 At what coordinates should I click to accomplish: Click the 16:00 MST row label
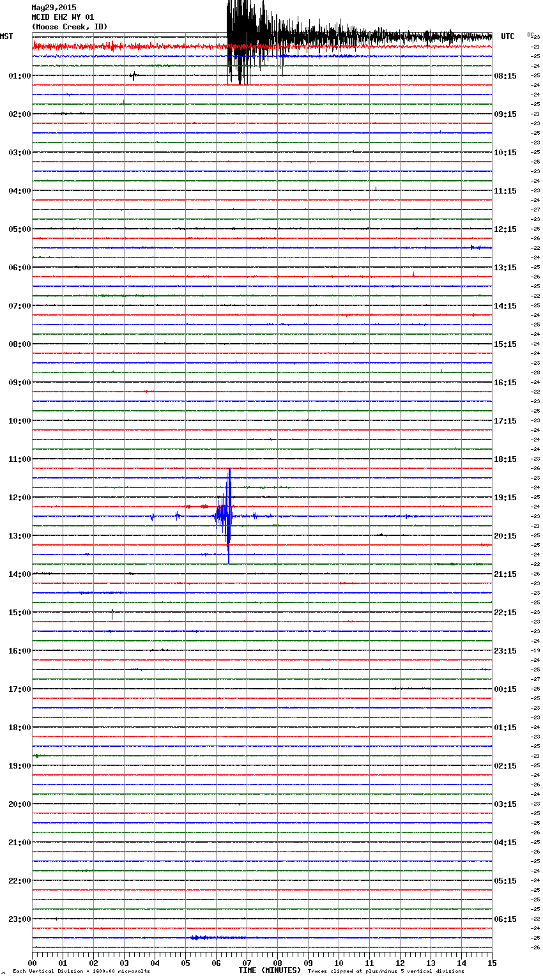click(x=20, y=651)
